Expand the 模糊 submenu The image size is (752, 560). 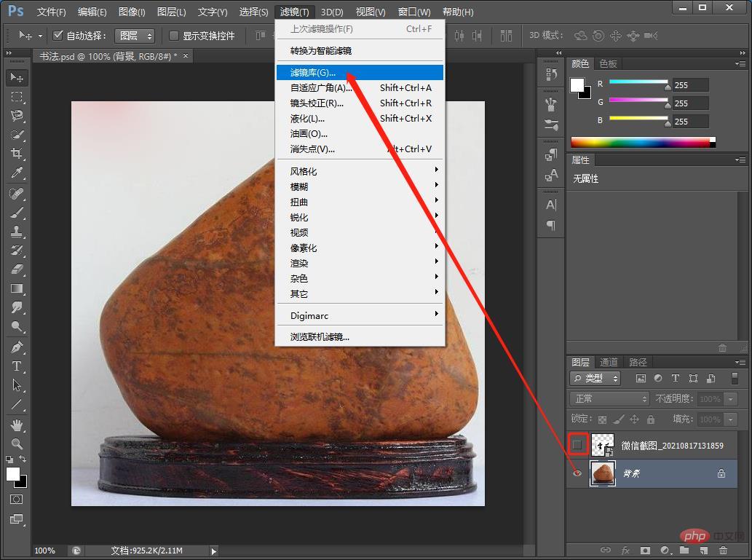tap(360, 186)
